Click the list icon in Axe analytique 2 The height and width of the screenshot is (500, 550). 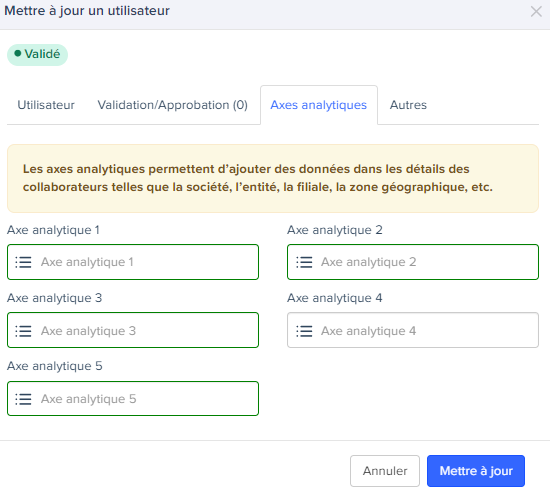click(304, 262)
